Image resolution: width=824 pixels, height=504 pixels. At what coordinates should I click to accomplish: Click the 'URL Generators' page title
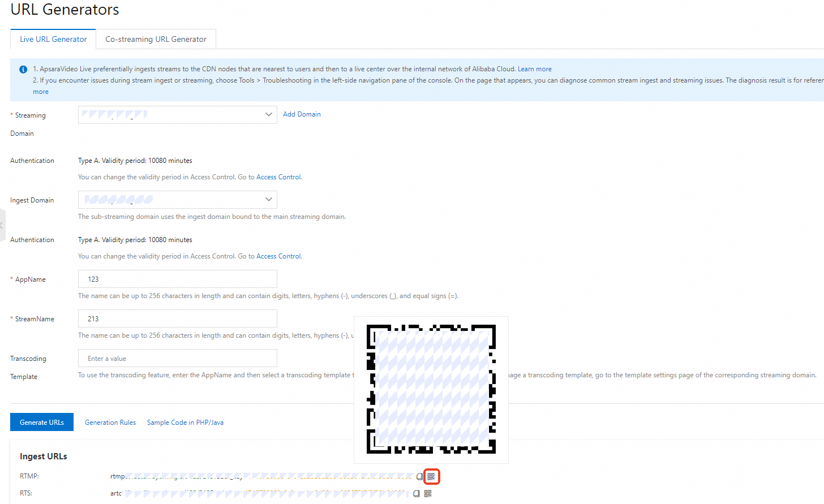[x=65, y=10]
